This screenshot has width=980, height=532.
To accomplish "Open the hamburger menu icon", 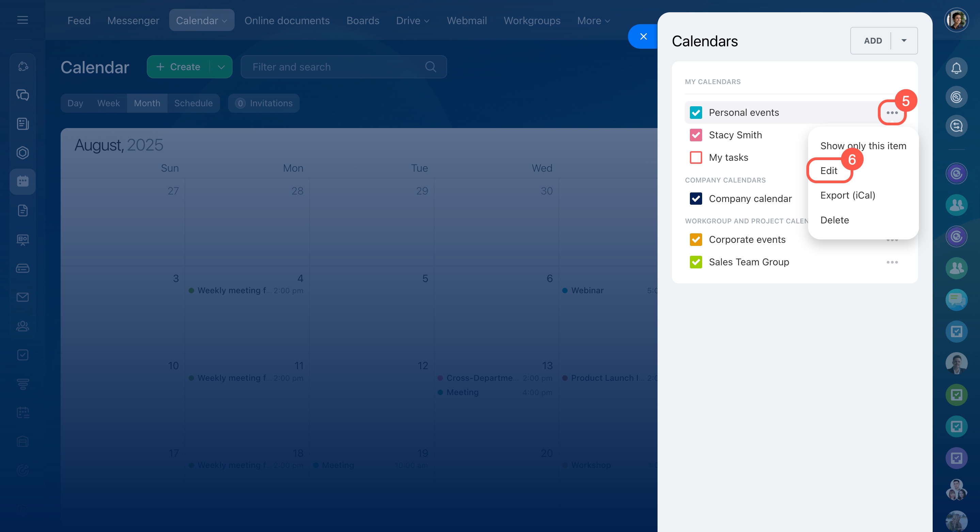I will click(22, 20).
